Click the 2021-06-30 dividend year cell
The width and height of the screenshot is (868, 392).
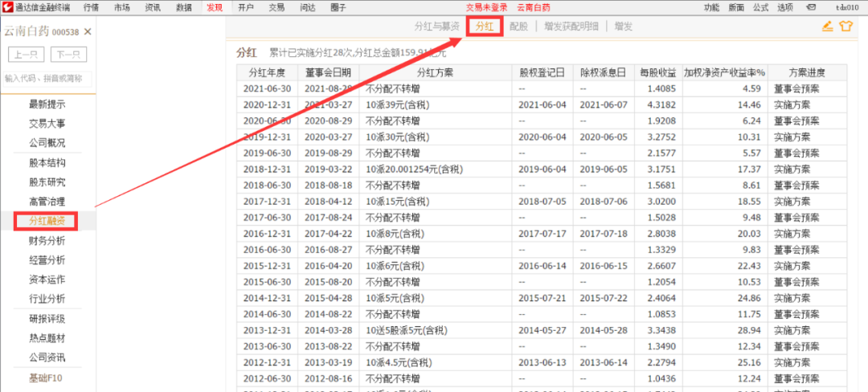(x=268, y=88)
